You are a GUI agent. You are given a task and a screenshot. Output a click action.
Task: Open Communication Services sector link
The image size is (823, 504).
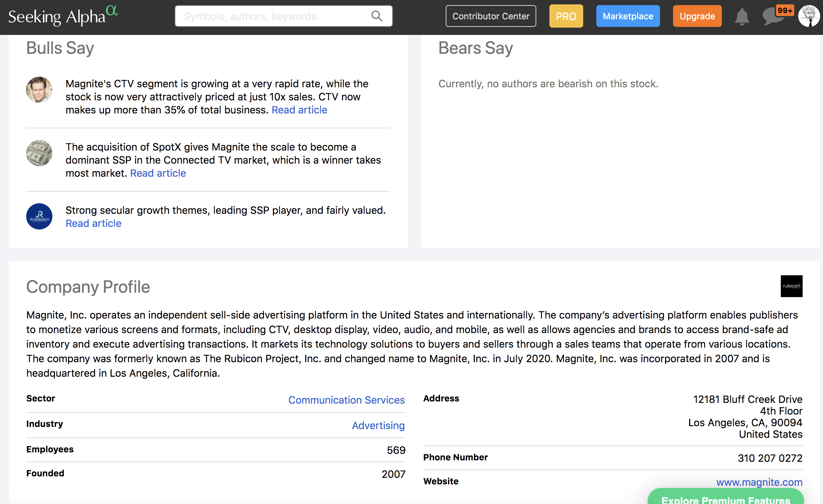tap(346, 400)
